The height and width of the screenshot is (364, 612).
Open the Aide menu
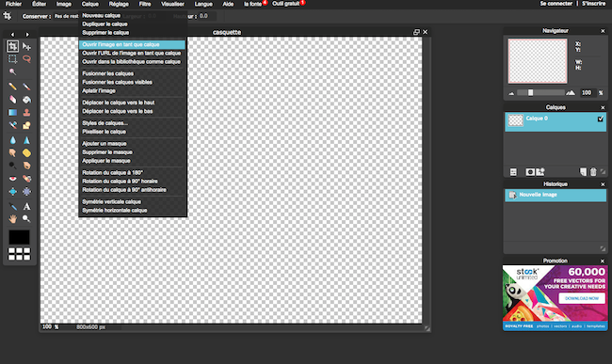(x=228, y=4)
